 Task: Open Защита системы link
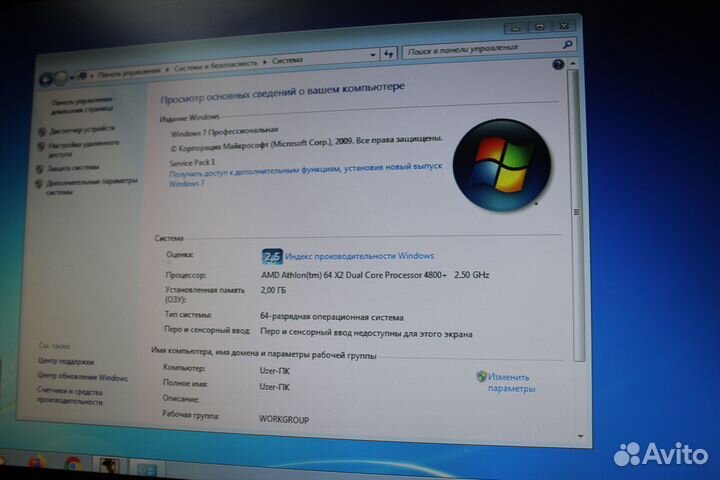click(x=73, y=168)
